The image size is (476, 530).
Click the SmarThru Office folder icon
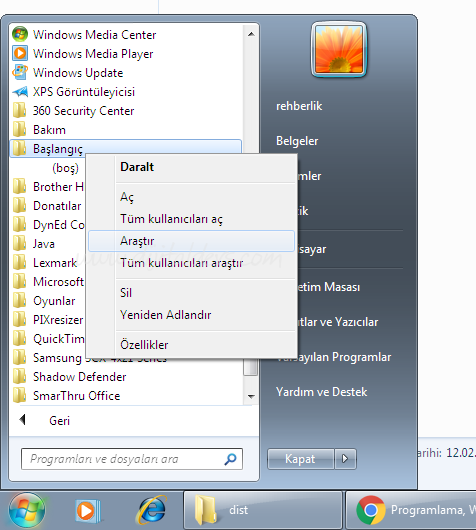click(x=19, y=395)
